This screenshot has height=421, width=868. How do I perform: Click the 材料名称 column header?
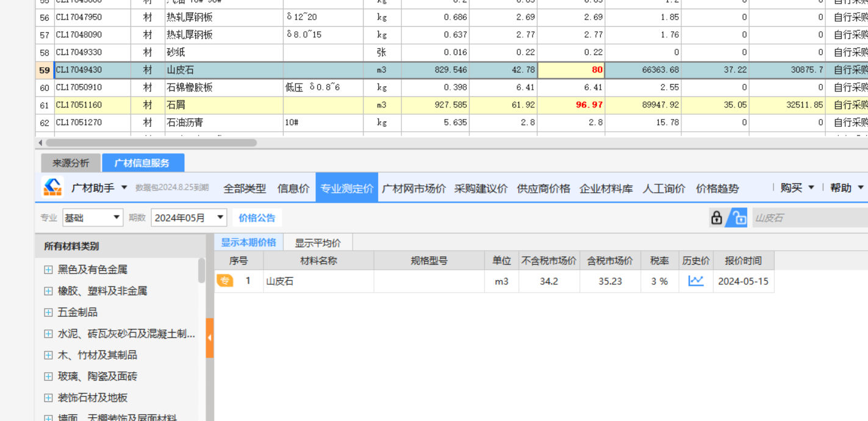(318, 261)
